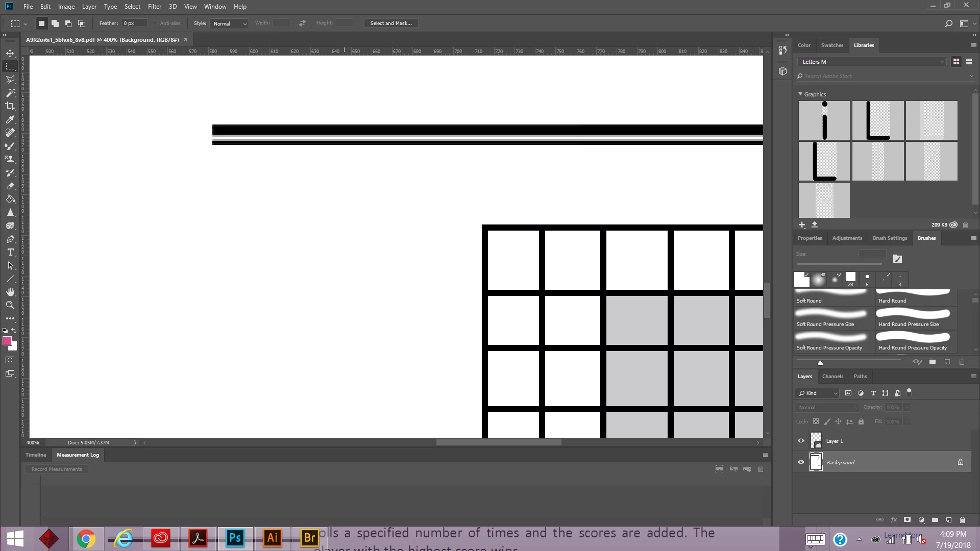Click the pink foreground color swatch
The width and height of the screenshot is (980, 551).
coord(7,341)
